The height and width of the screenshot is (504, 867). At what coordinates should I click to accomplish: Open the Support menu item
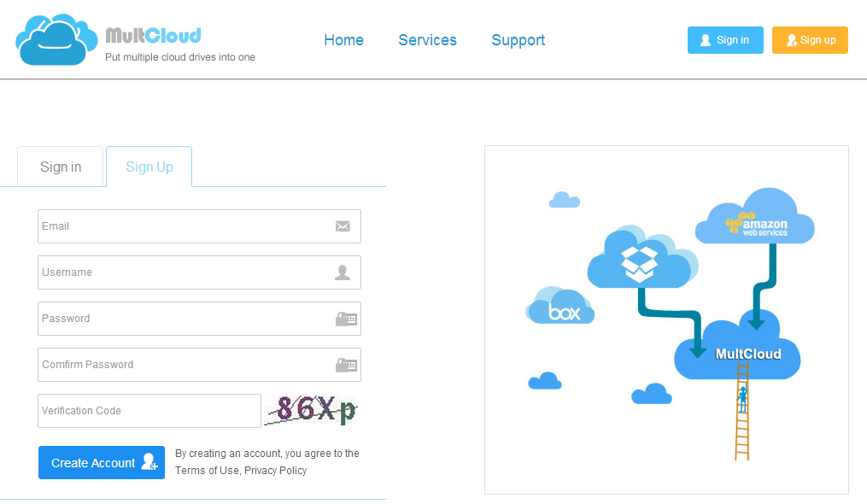click(x=518, y=40)
